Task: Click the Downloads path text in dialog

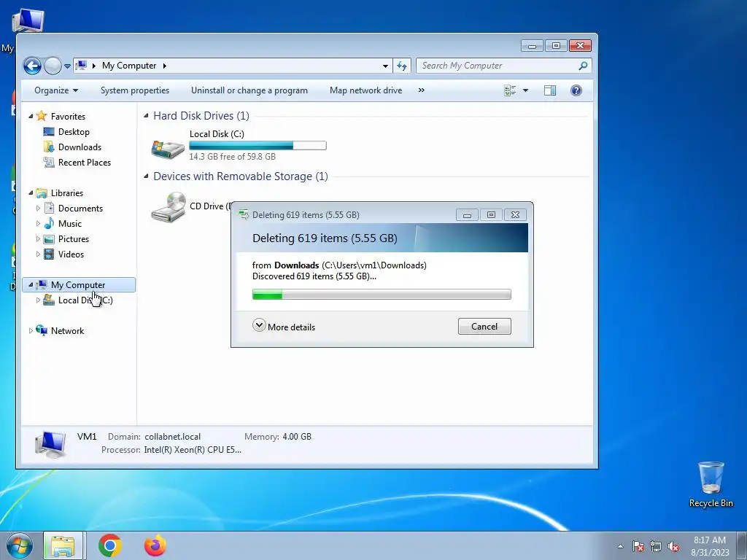Action: pyautogui.click(x=374, y=265)
